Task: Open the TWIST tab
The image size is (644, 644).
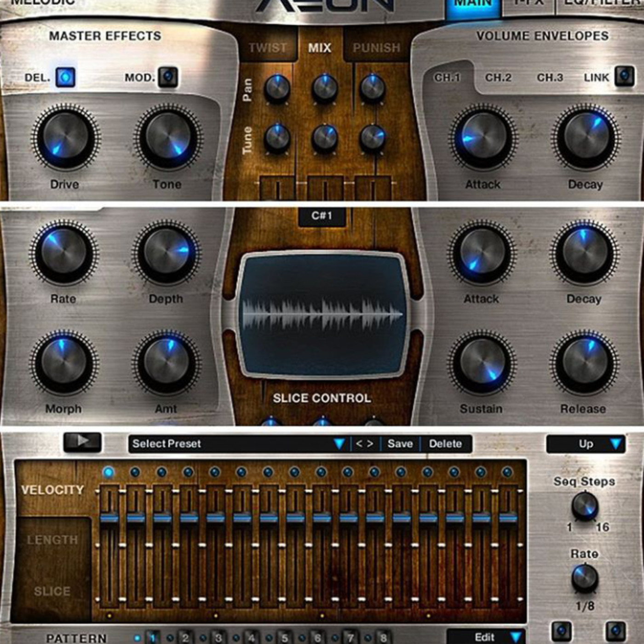Action: (268, 48)
